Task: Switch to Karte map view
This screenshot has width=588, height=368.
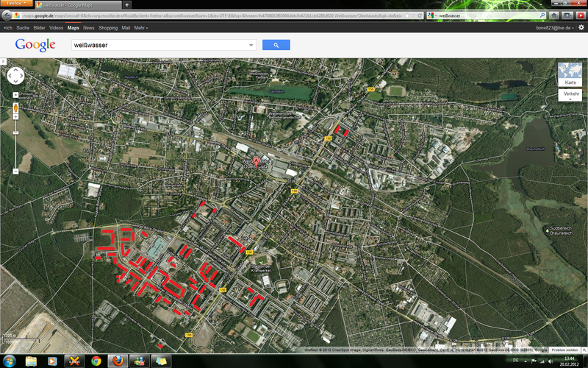Action: click(x=570, y=75)
